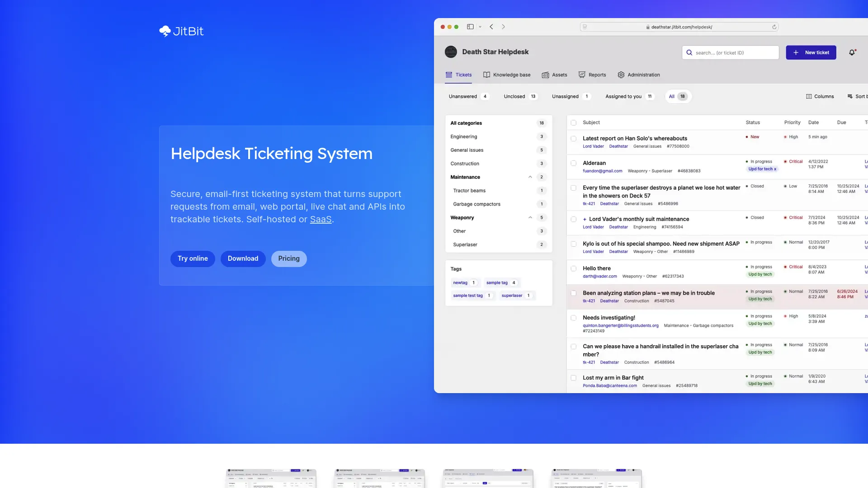Sort by the Priority column header
868x488 pixels.
(792, 122)
